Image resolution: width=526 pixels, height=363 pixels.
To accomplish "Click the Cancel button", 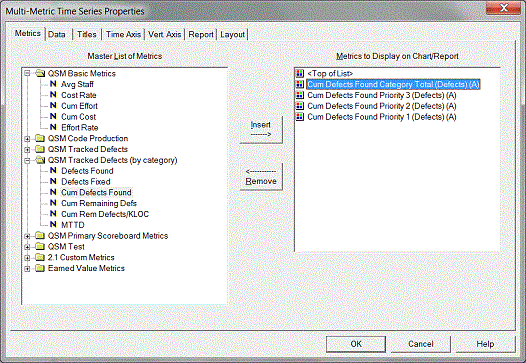I will (x=421, y=344).
